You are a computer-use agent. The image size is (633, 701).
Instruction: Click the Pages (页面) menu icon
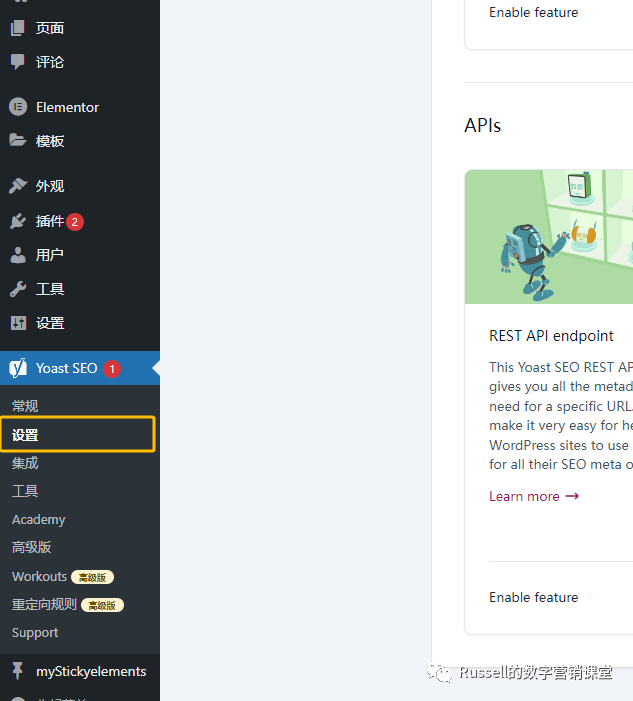(18, 28)
